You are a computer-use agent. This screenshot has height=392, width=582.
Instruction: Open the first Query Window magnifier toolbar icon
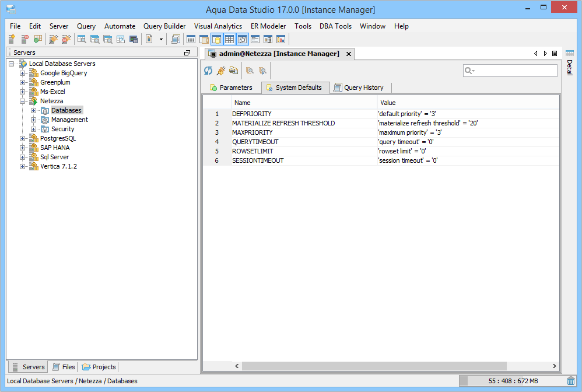pyautogui.click(x=82, y=39)
